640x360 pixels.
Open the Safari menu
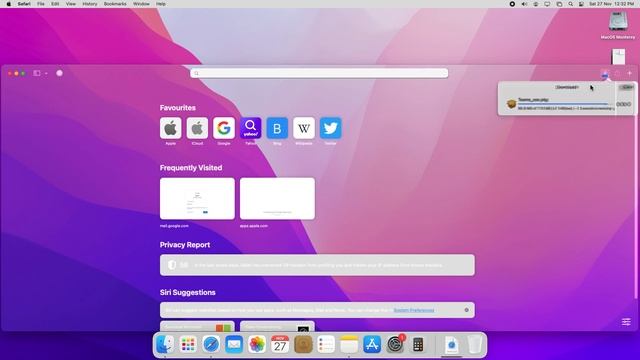[x=24, y=4]
